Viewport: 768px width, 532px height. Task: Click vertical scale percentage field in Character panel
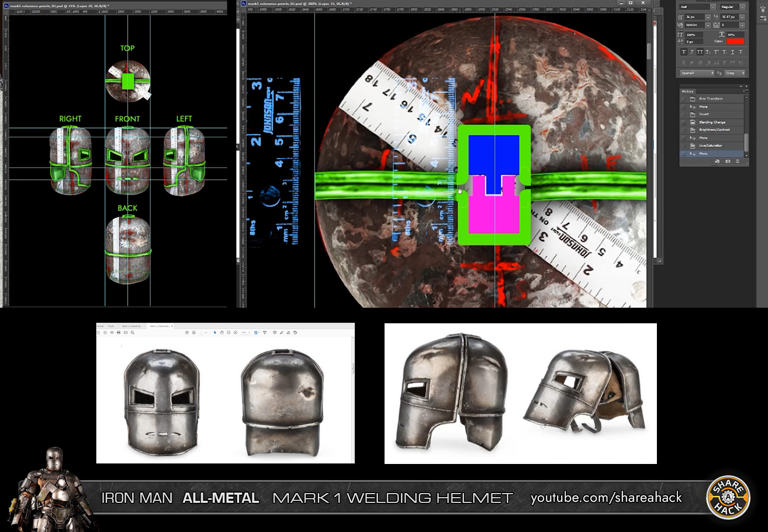point(694,35)
